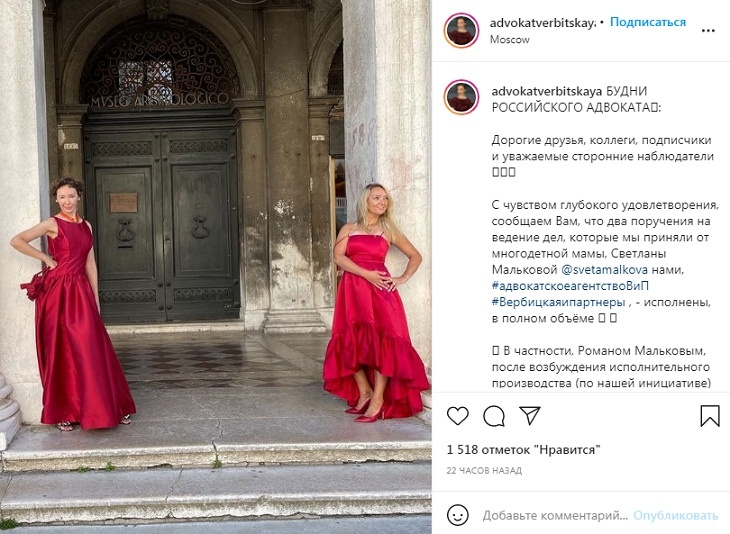Image resolution: width=730 pixels, height=534 pixels.
Task: Open comments via the speech bubble icon
Action: click(x=494, y=416)
